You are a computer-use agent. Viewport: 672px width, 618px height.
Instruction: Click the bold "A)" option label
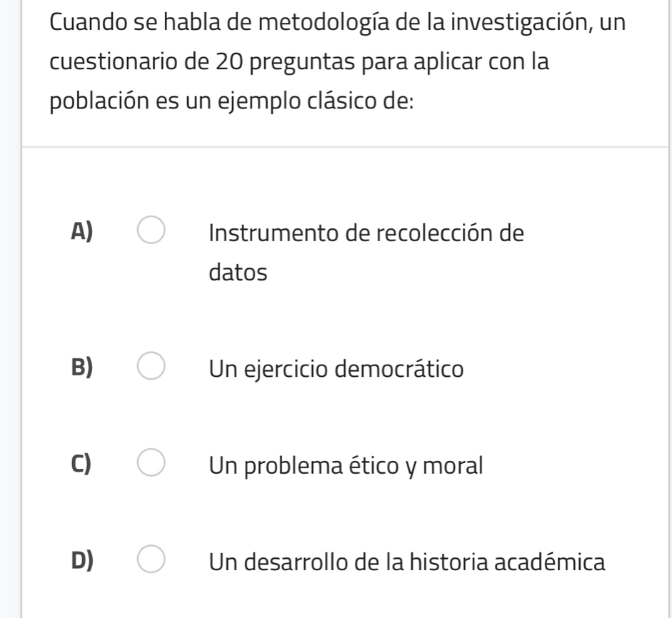[83, 233]
